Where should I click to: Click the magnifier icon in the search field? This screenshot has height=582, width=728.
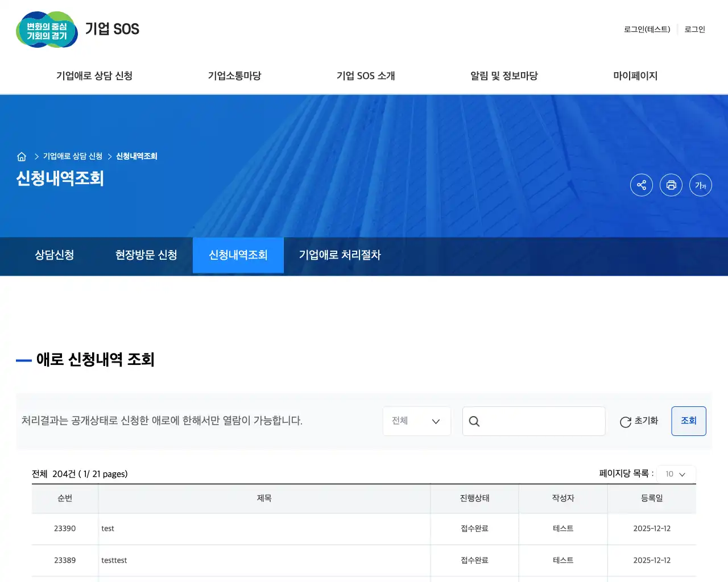[474, 421]
